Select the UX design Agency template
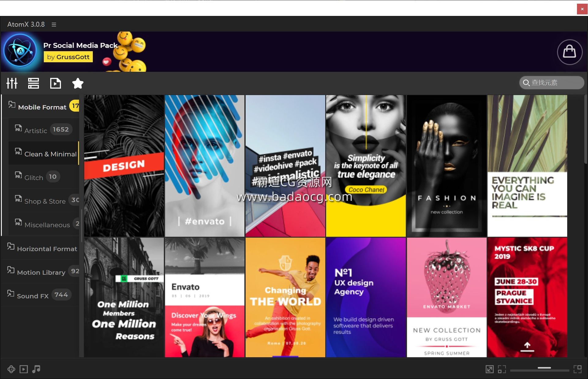The height and width of the screenshot is (379, 588). tap(366, 297)
